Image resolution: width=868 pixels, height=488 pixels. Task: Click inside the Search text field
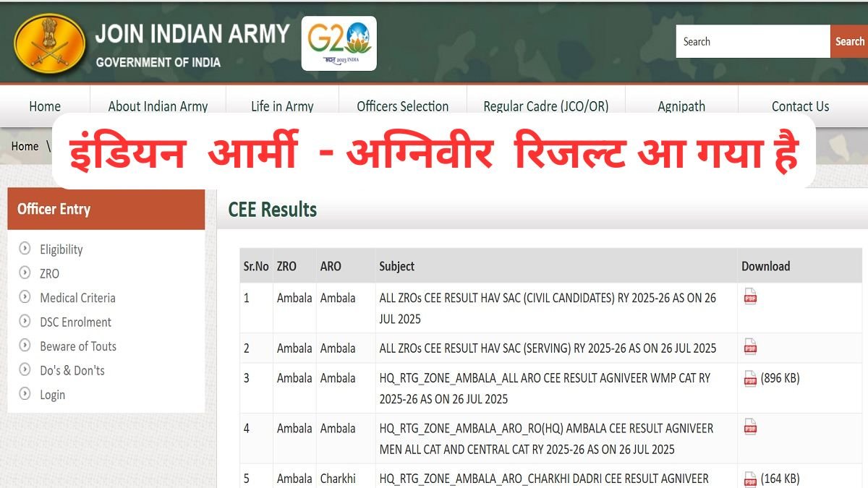tap(752, 41)
